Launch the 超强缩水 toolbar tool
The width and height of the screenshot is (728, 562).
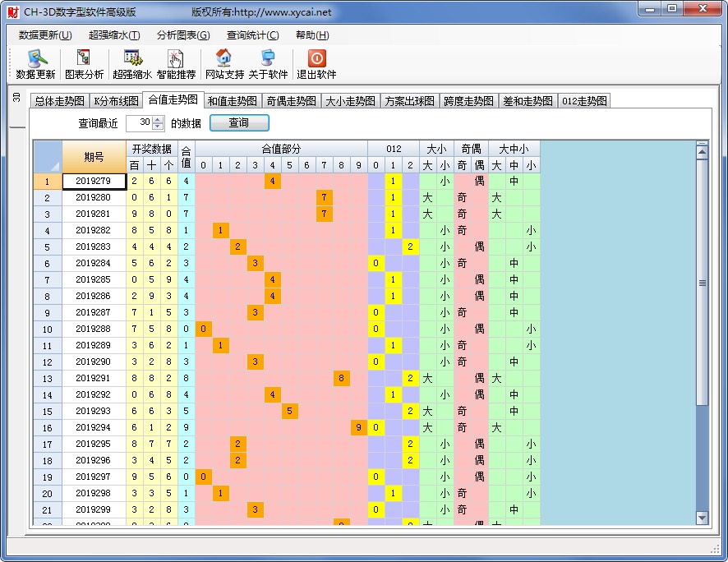click(132, 64)
